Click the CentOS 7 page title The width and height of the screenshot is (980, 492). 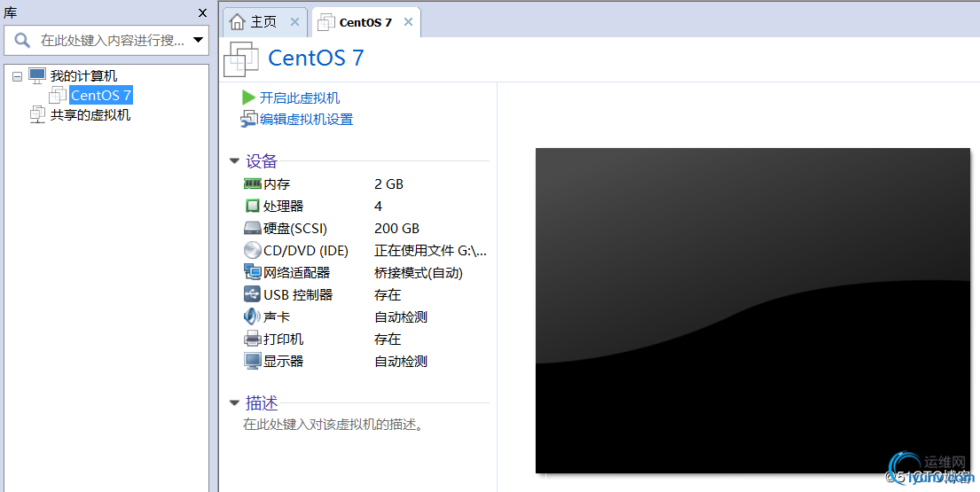coord(316,59)
